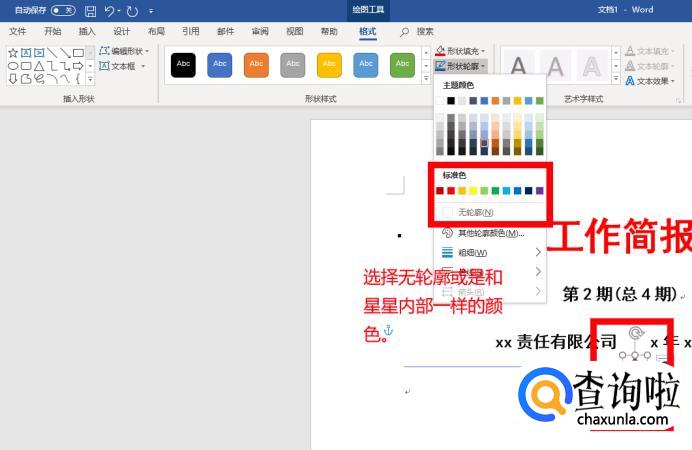The image size is (692, 450).
Task: Select the vertical text box shape
Action: point(39,53)
